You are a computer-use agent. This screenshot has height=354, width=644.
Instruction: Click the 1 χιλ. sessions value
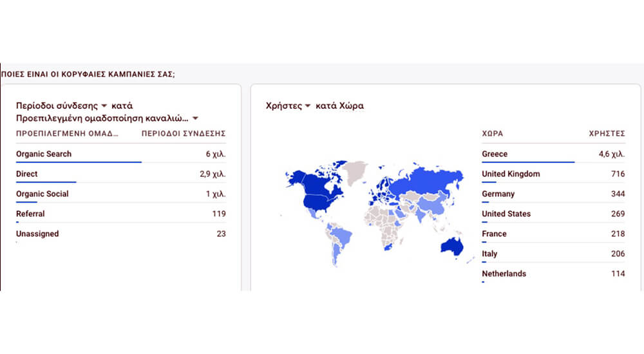point(216,194)
